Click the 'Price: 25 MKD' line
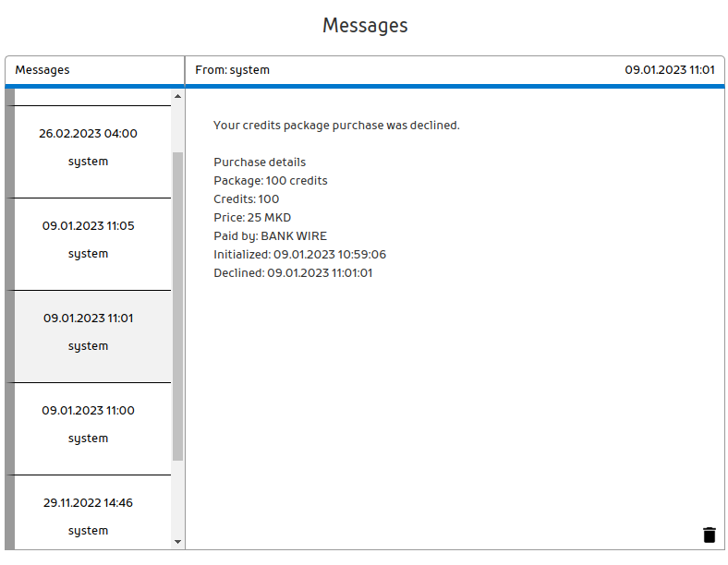The width and height of the screenshot is (728, 565). (x=252, y=218)
